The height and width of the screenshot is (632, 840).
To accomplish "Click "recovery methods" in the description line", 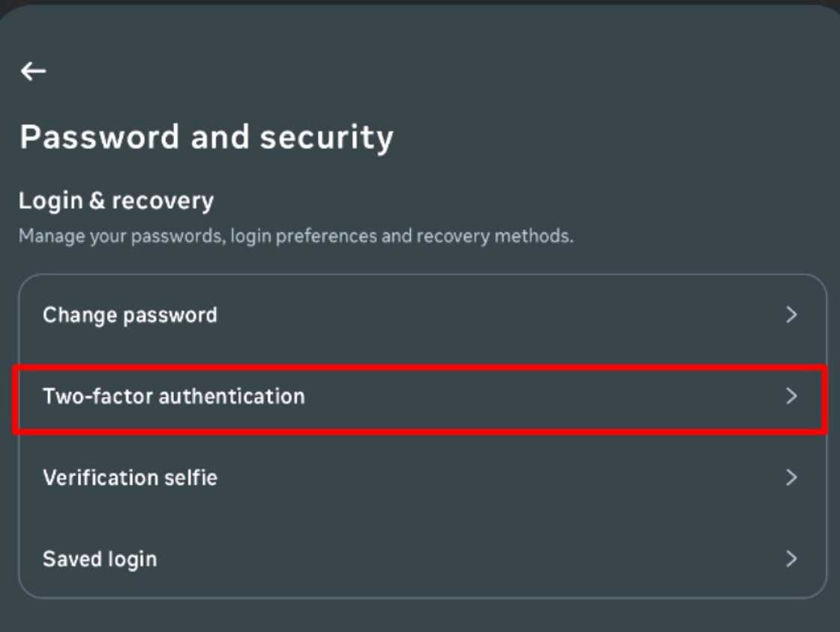I will tap(494, 236).
